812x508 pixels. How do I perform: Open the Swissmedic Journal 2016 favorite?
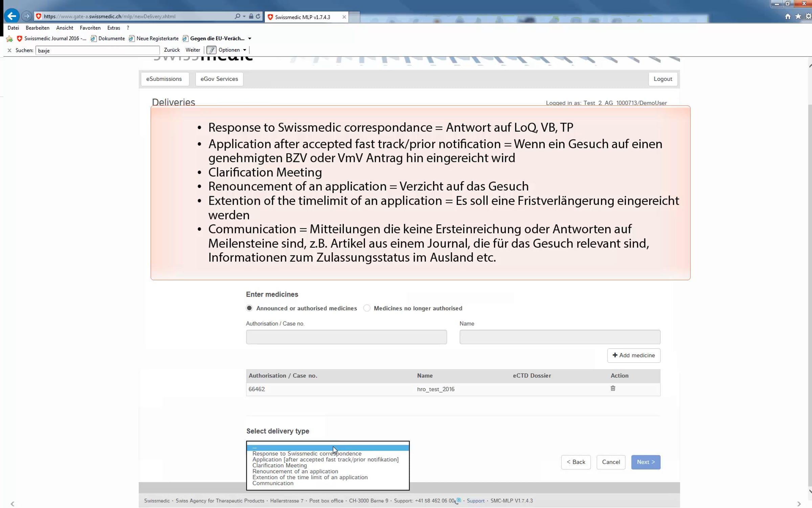point(51,39)
